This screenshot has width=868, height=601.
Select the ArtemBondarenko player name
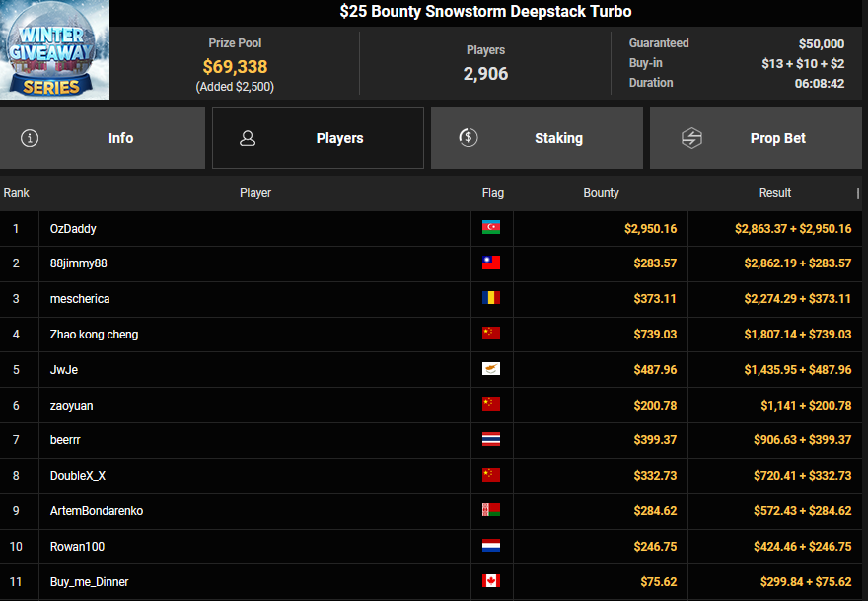pos(97,511)
